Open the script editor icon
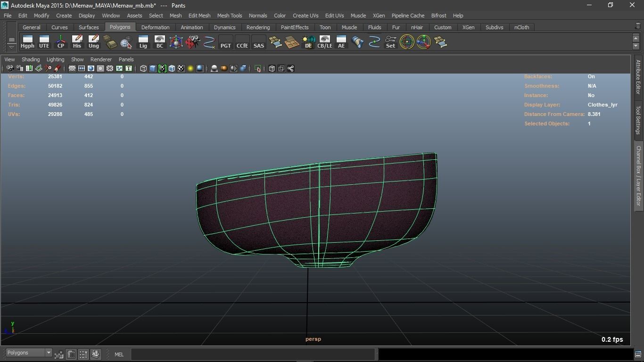The height and width of the screenshot is (362, 644). 638,354
